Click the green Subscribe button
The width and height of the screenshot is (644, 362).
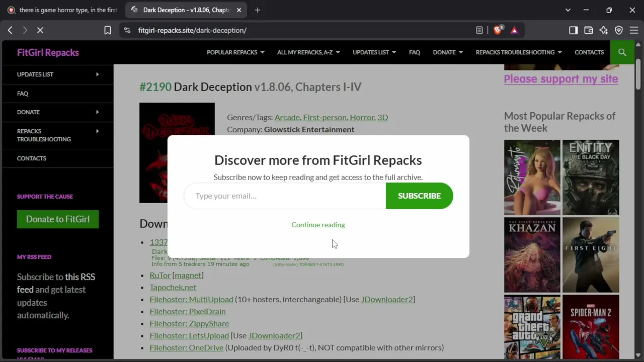tap(419, 196)
